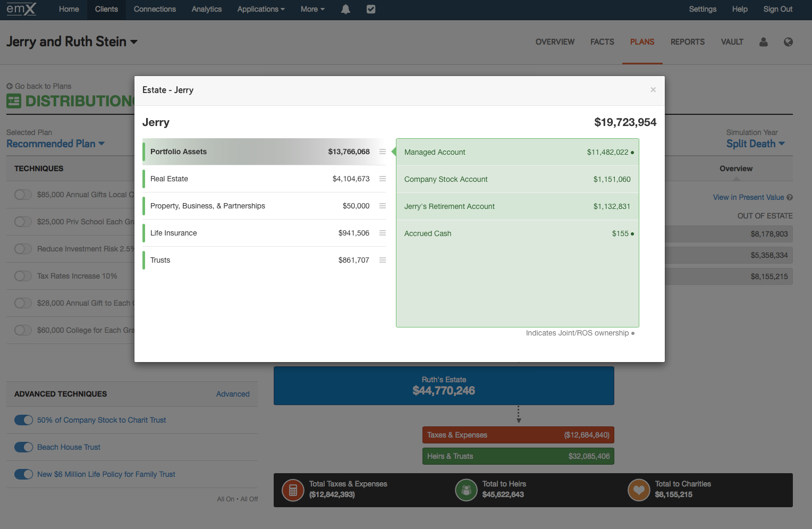Open the notifications bell
Screen dimensions: 812x529
[x=345, y=9]
